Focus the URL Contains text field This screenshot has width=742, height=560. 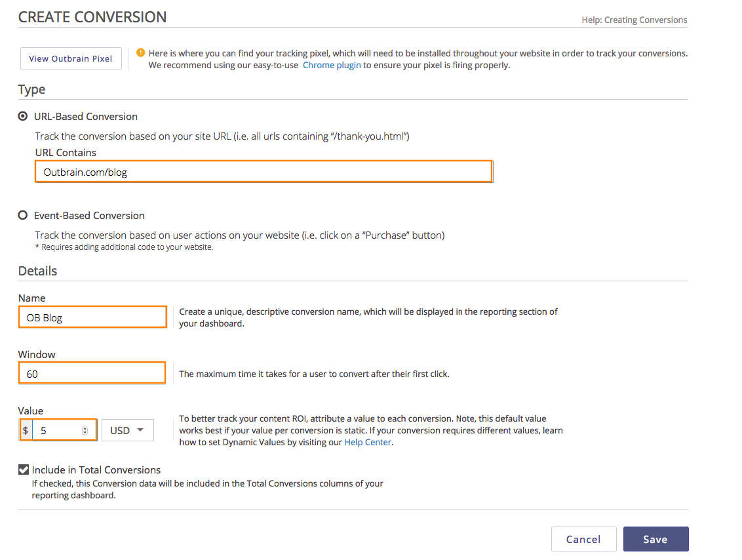pos(263,172)
